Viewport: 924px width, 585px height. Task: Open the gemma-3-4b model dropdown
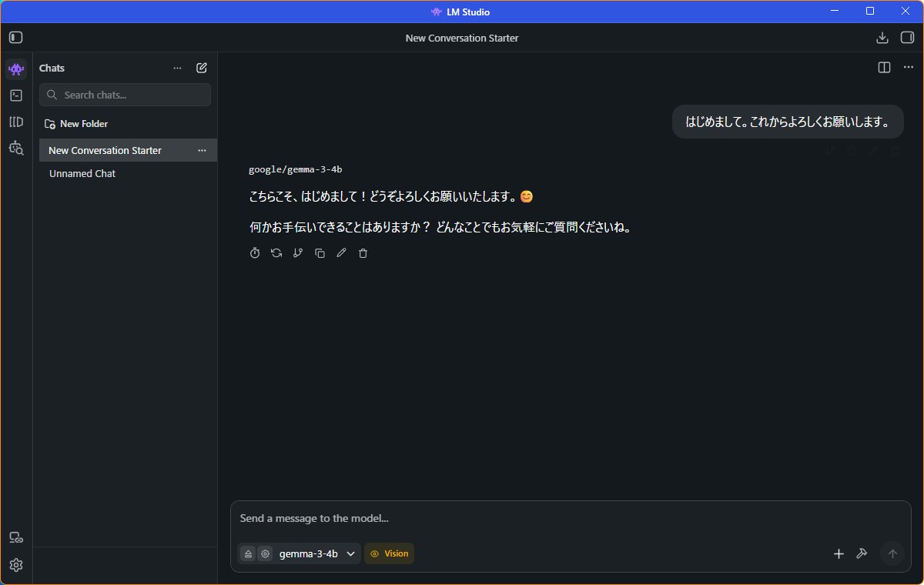316,553
